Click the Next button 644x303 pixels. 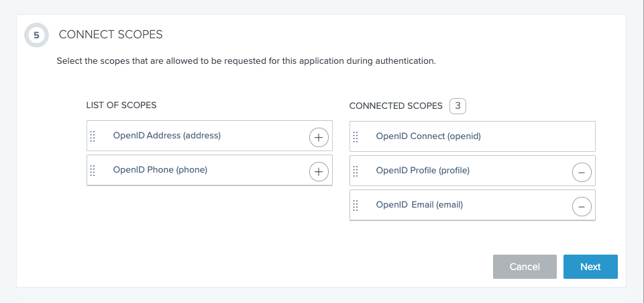tap(590, 267)
